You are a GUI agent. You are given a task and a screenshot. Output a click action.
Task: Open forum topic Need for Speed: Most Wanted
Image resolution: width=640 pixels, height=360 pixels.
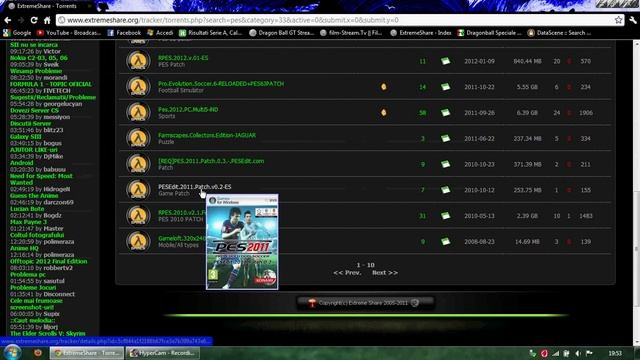41,179
